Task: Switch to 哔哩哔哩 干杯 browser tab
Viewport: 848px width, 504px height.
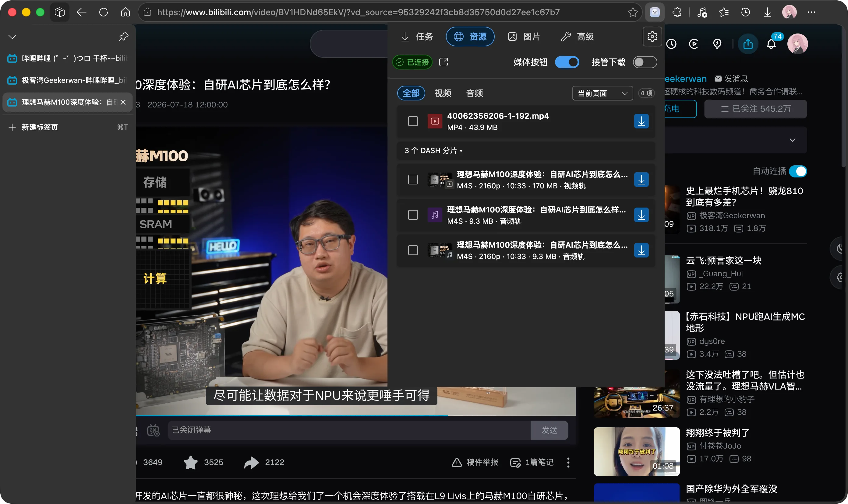Action: pyautogui.click(x=67, y=58)
